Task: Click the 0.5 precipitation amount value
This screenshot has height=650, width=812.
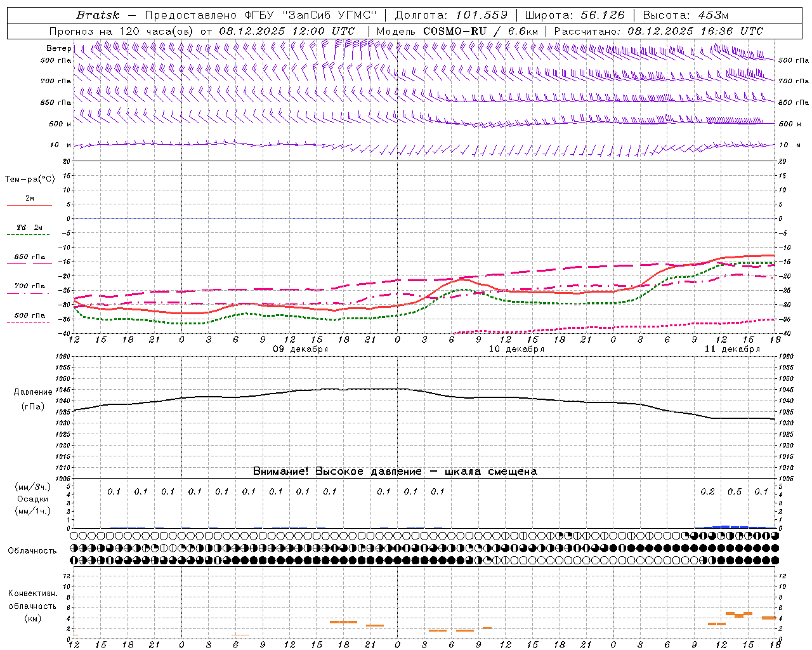Action: point(735,492)
